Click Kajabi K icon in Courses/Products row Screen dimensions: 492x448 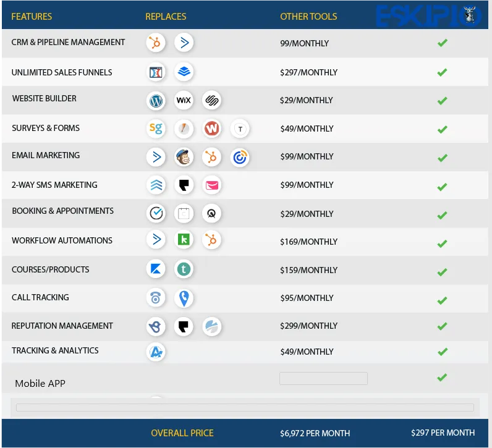pyautogui.click(x=156, y=269)
